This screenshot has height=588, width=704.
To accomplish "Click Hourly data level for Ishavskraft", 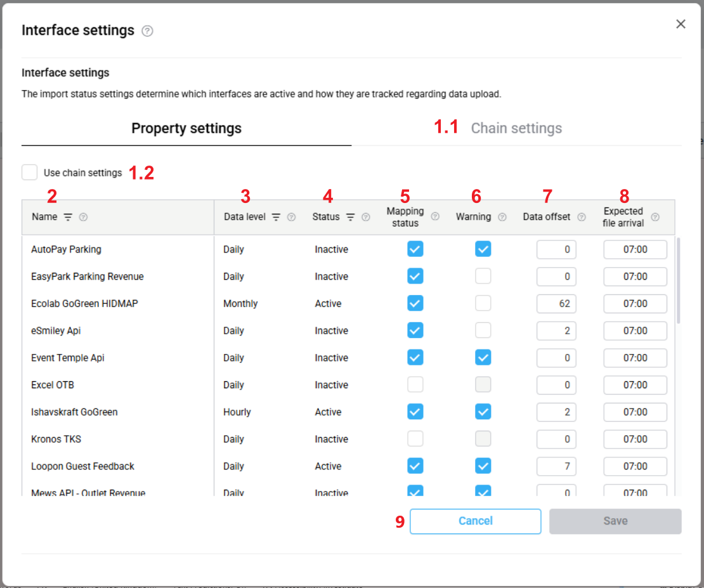I will pos(237,412).
